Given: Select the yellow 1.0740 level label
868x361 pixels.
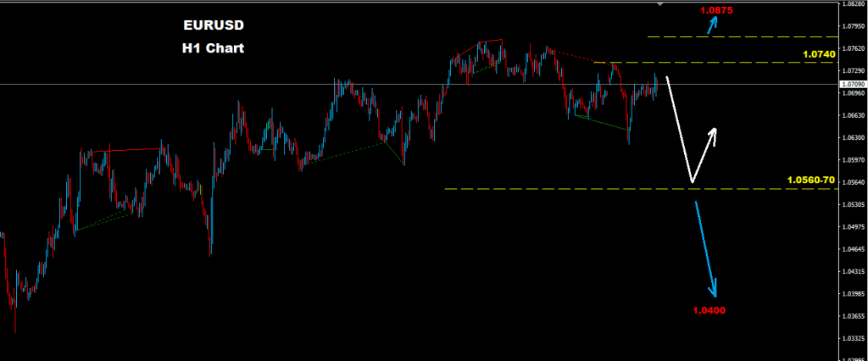Looking at the screenshot, I should pyautogui.click(x=819, y=54).
